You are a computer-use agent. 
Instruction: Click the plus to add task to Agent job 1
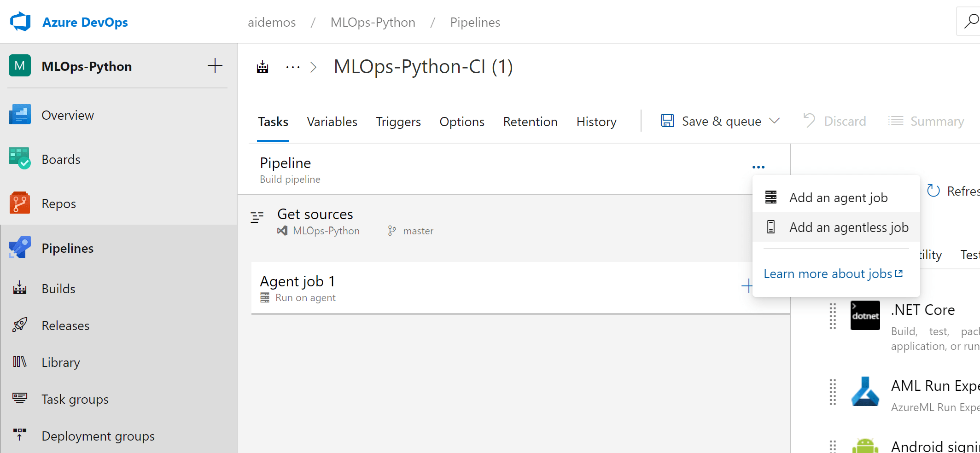pyautogui.click(x=747, y=286)
